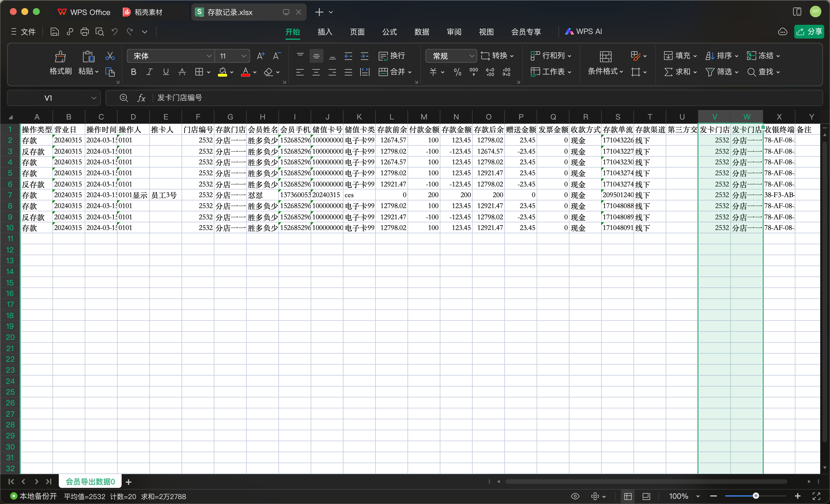Expand the Merge (合并) dropdown arrow
Image resolution: width=830 pixels, height=504 pixels.
[x=410, y=72]
